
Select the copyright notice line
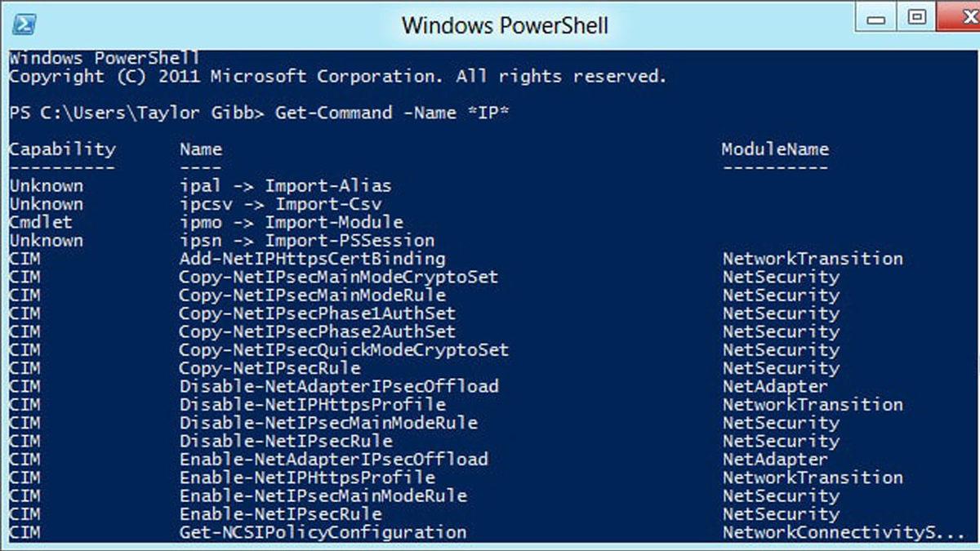click(335, 76)
